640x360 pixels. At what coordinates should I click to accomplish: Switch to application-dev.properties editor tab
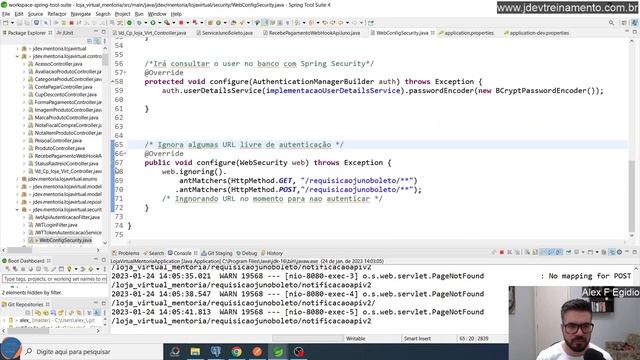[x=539, y=33]
